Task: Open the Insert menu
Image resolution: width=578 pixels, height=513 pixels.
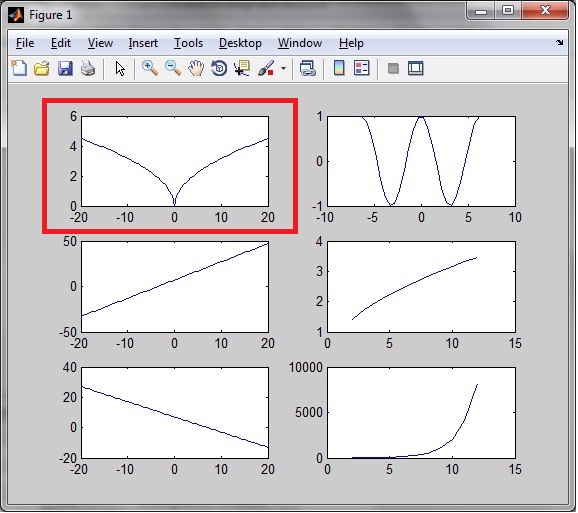Action: tap(143, 43)
